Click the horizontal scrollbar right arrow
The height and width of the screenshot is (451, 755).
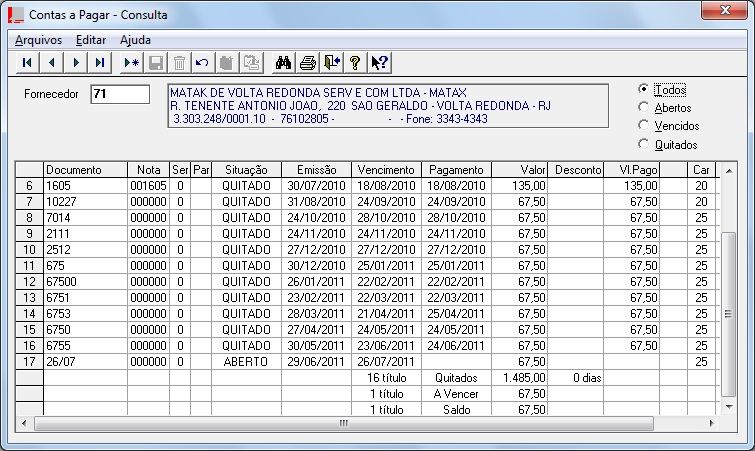tap(711, 424)
